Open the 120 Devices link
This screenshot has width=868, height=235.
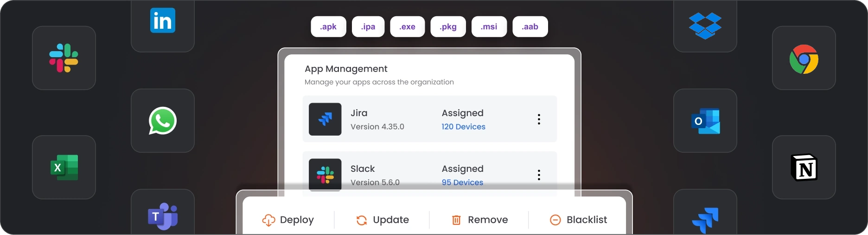point(463,127)
